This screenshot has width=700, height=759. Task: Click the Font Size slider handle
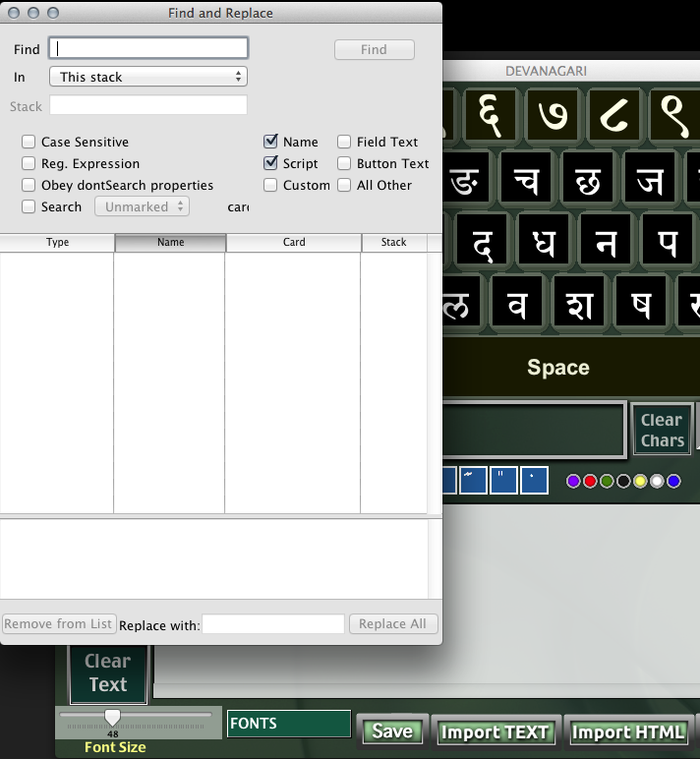click(113, 718)
